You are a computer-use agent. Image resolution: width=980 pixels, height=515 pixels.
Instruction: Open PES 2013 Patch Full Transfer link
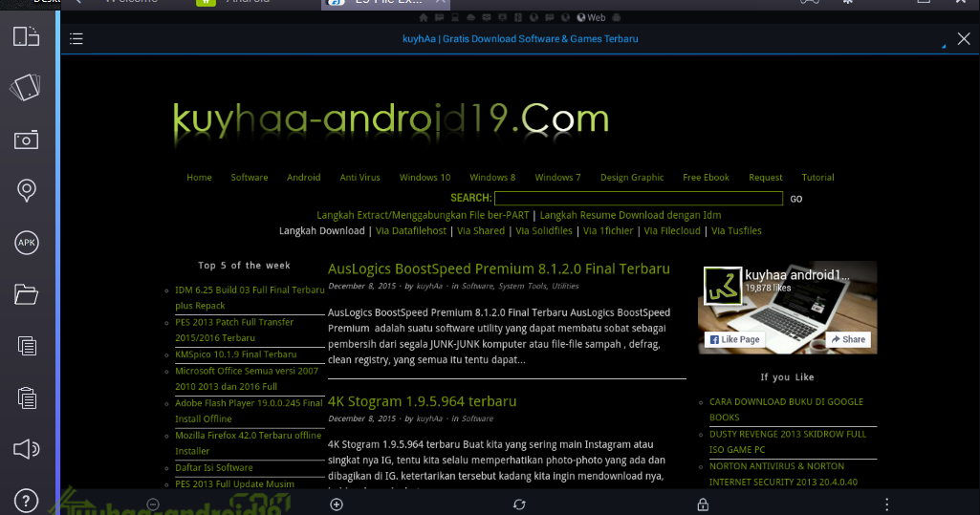point(234,330)
